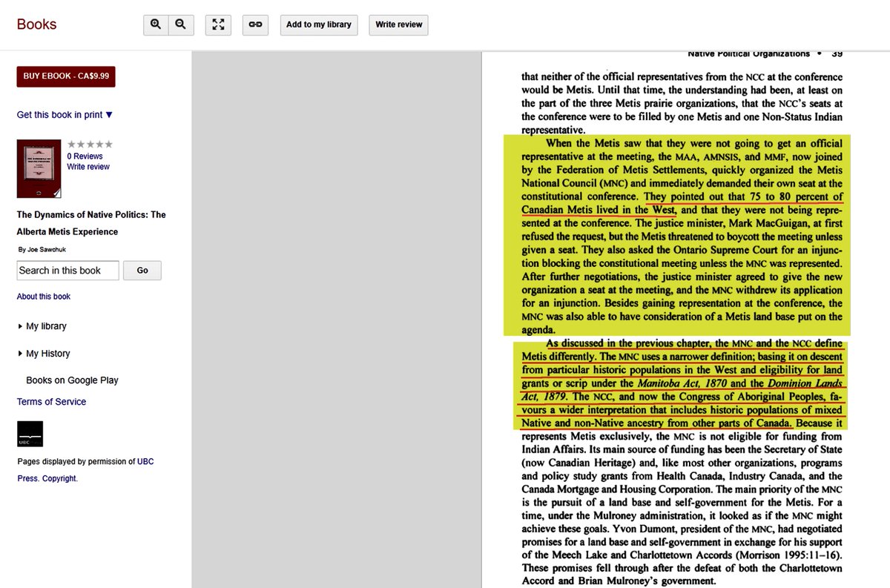The width and height of the screenshot is (890, 588).
Task: Open Terms of Service link
Action: (51, 402)
